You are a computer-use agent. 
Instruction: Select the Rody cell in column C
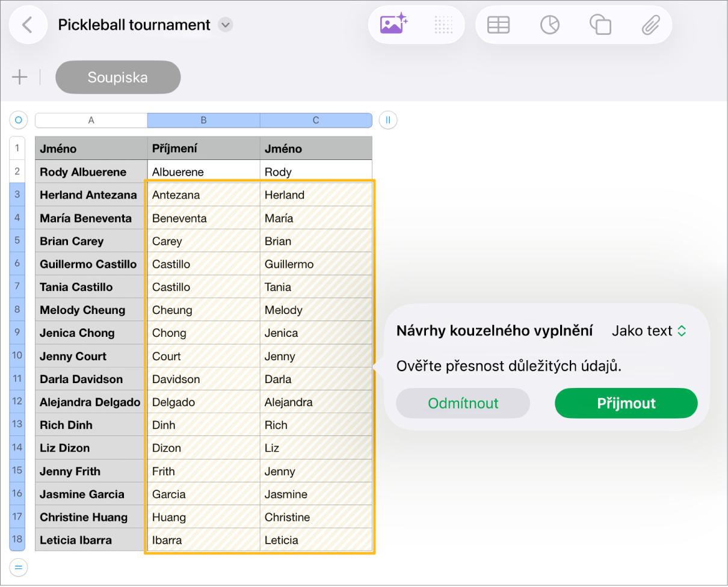(316, 172)
